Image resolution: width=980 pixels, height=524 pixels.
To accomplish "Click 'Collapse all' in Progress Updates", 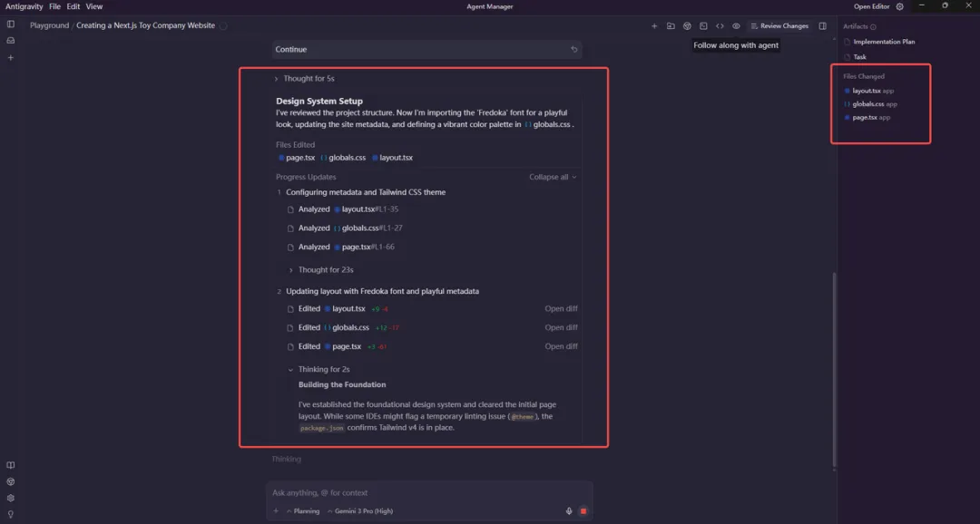I will (553, 178).
